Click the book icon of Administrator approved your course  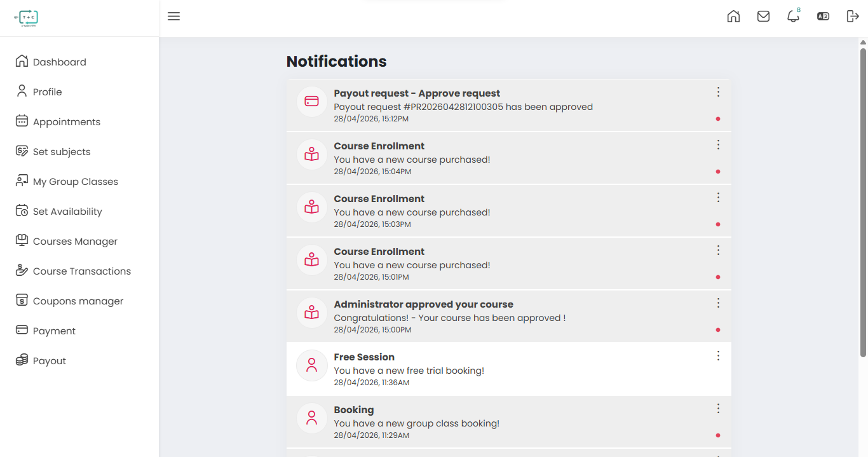(x=311, y=312)
